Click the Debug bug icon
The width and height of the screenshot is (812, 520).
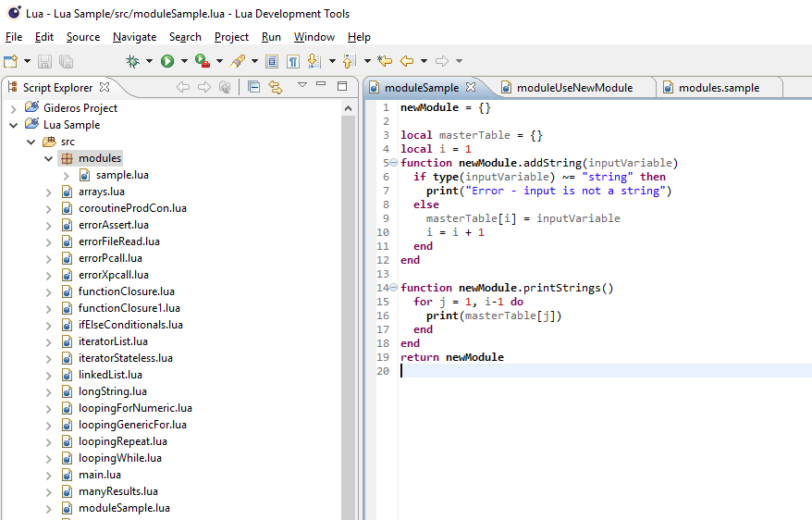click(133, 61)
